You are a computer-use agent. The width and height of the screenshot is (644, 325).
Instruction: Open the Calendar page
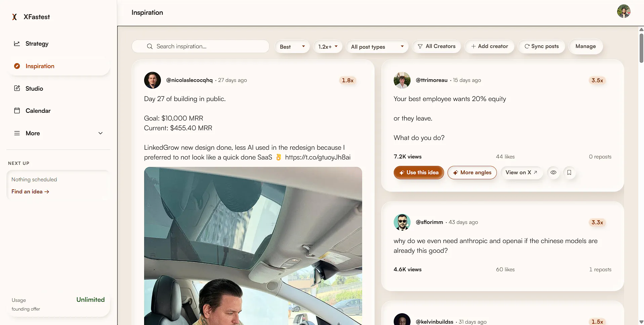coord(58,111)
